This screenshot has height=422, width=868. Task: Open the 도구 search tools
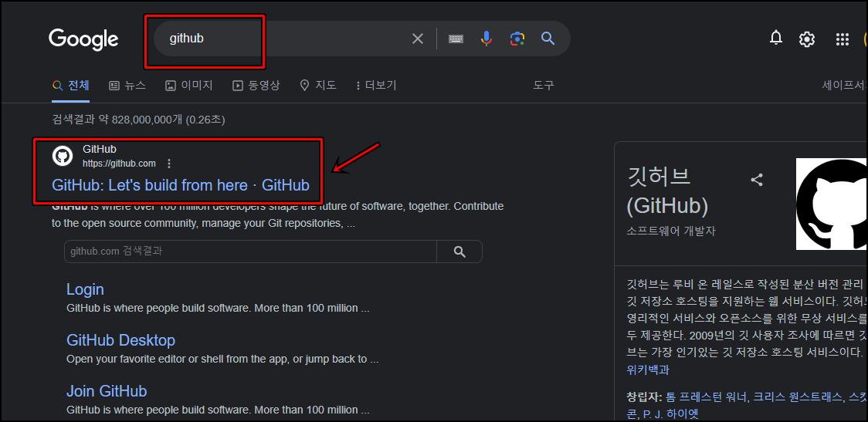click(544, 85)
